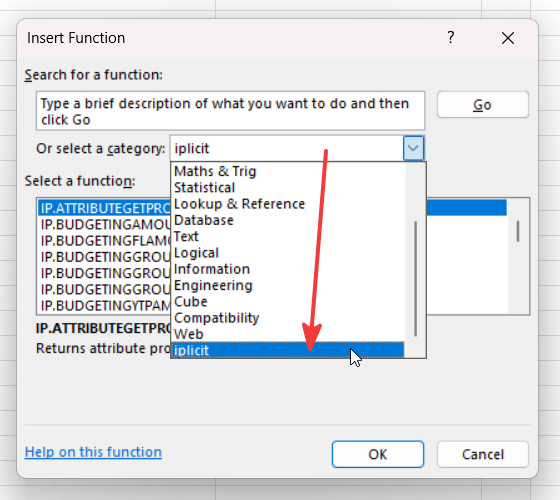The width and height of the screenshot is (560, 500).
Task: Close the Insert Function dialog
Action: pyautogui.click(x=508, y=38)
